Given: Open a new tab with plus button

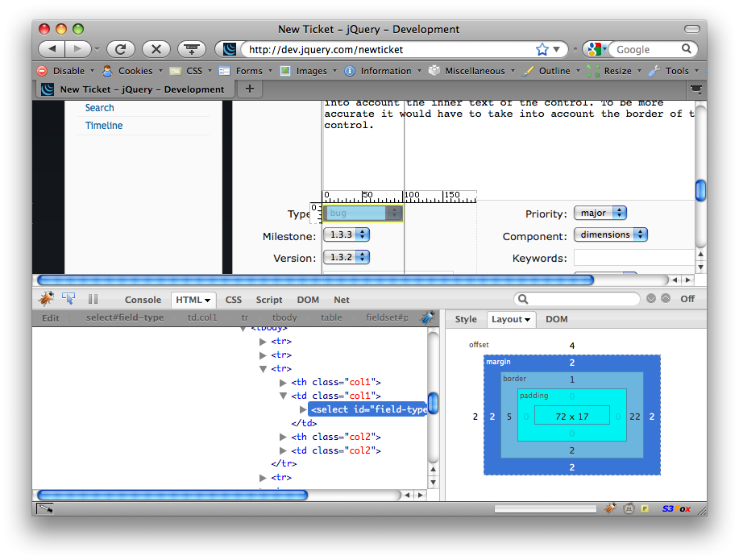Looking at the screenshot, I should click(x=249, y=89).
